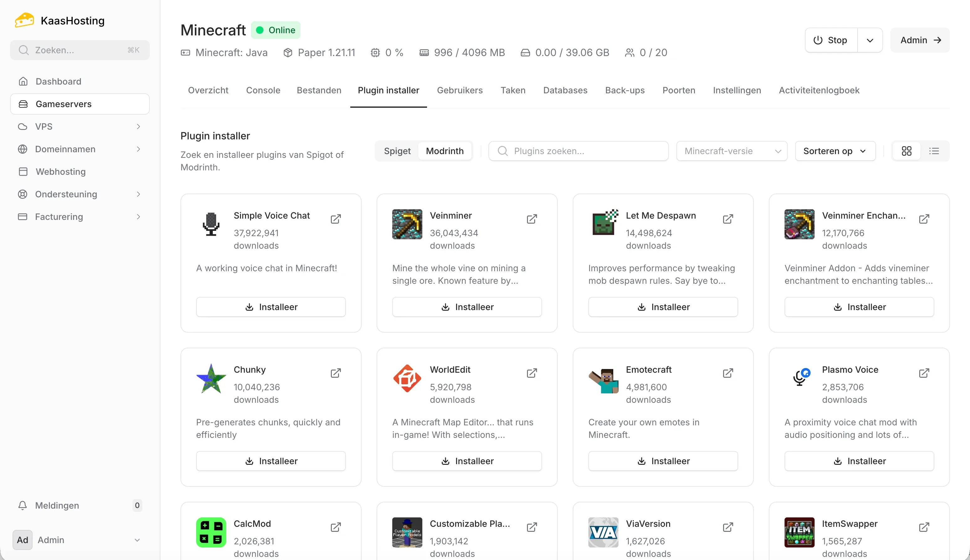Click the Facturering sidebar icon
This screenshot has height=560, width=970.
coord(23,216)
